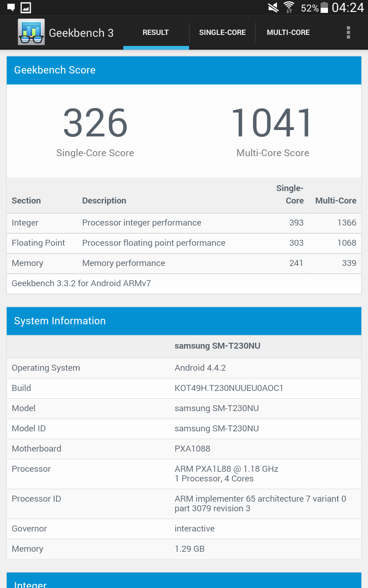This screenshot has height=588, width=368.
Task: Select the 'KOT49H.T230NUUEU0AOC1' build value
Action: 229,388
